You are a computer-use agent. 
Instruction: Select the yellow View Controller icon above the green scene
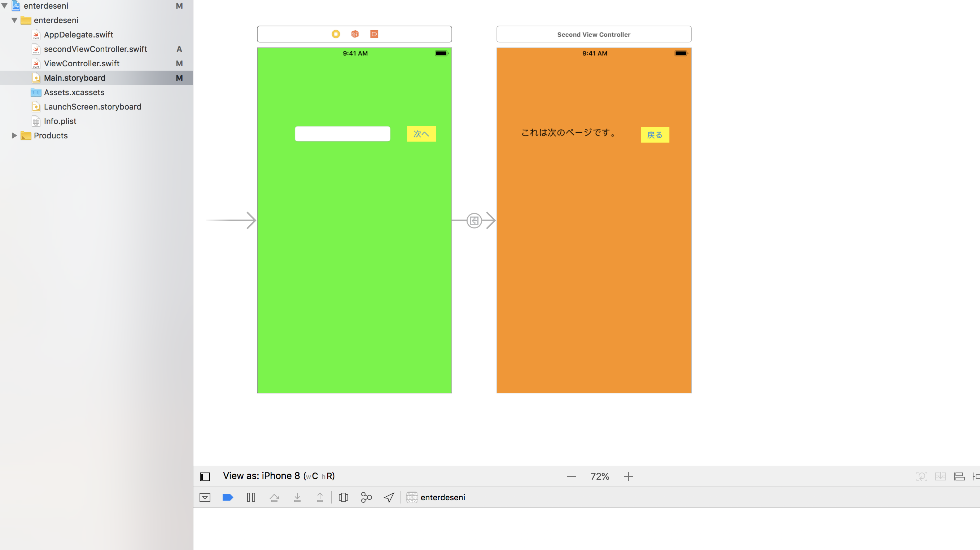point(336,34)
